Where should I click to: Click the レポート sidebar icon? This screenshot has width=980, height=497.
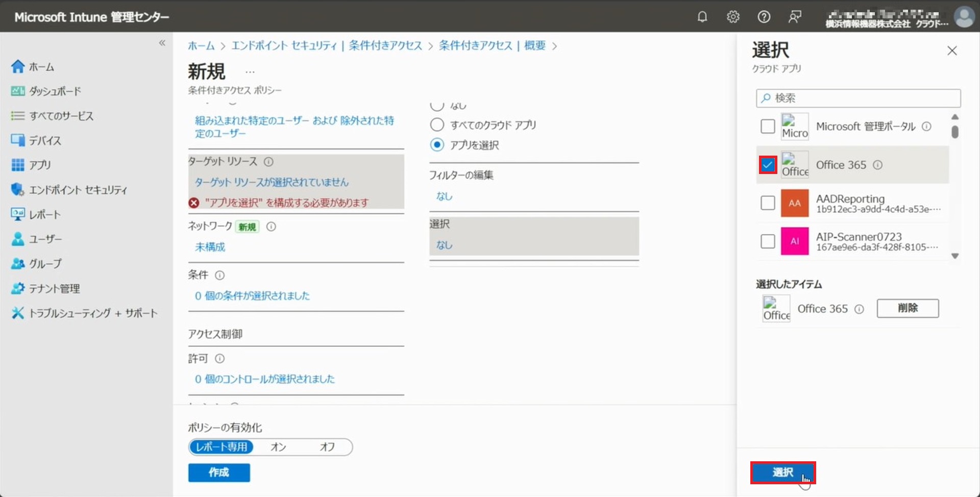pyautogui.click(x=18, y=214)
